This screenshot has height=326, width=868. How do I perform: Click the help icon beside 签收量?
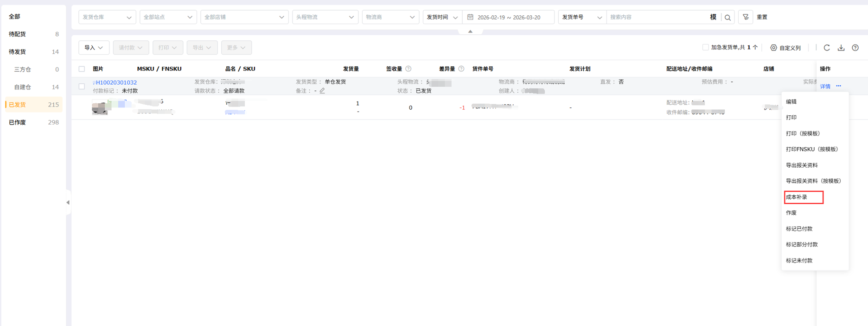(x=408, y=69)
